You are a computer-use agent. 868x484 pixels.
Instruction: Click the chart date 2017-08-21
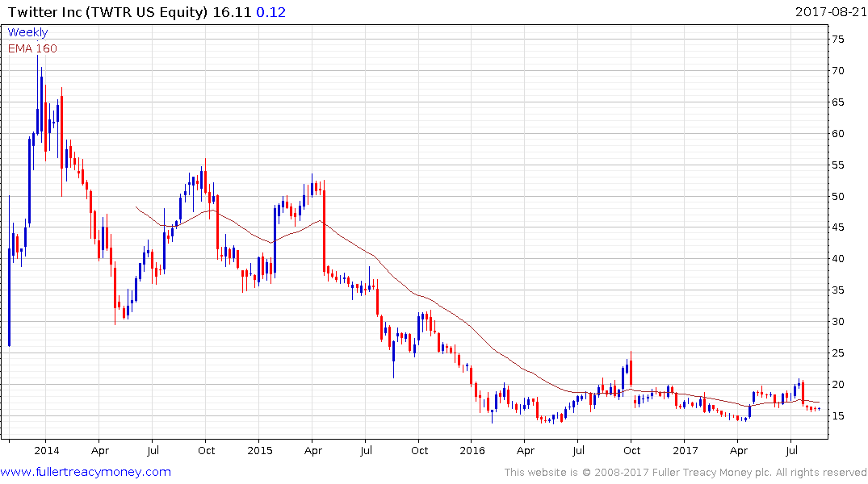(830, 11)
